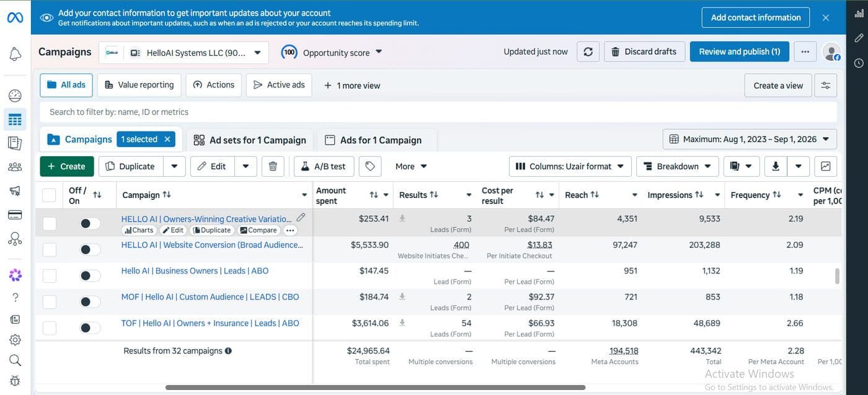This screenshot has width=868, height=395.
Task: Open the Columns: Uzair format dropdown
Action: [x=570, y=166]
